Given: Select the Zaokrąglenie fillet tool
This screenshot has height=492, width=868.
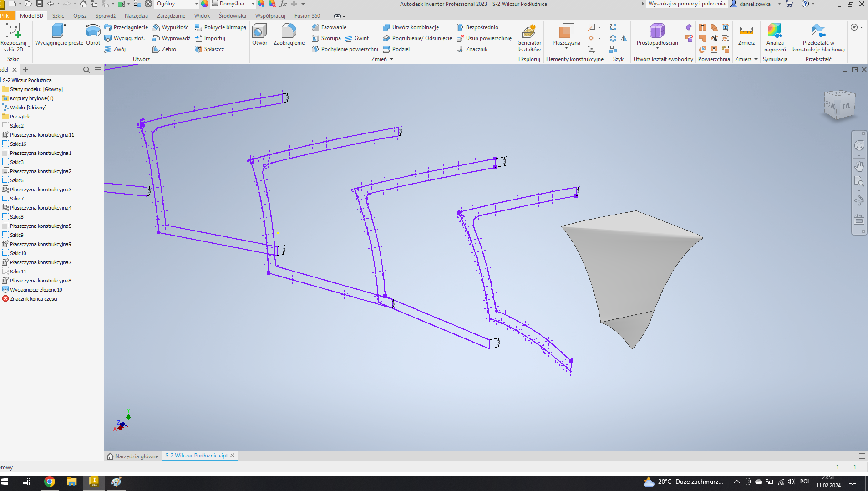Looking at the screenshot, I should click(x=289, y=34).
